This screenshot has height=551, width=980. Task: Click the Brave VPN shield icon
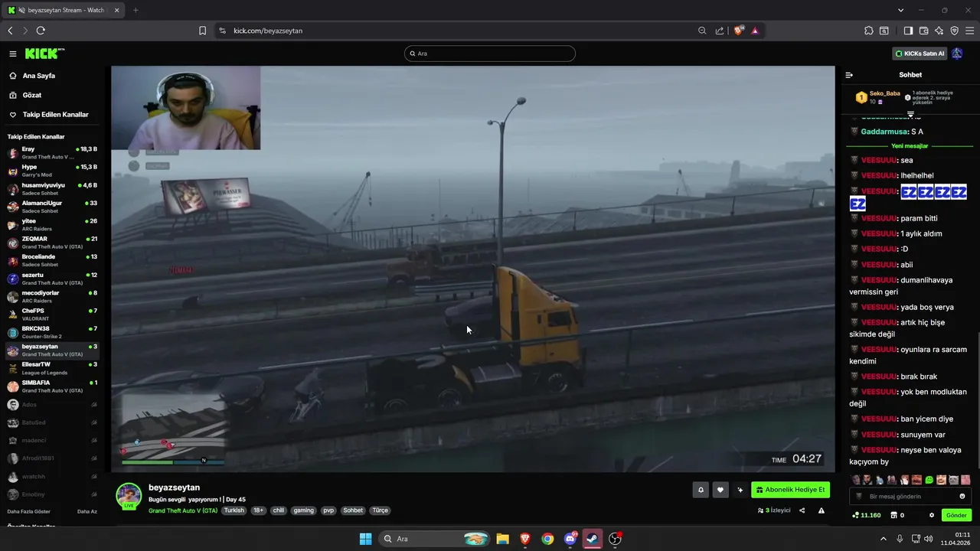coord(955,31)
